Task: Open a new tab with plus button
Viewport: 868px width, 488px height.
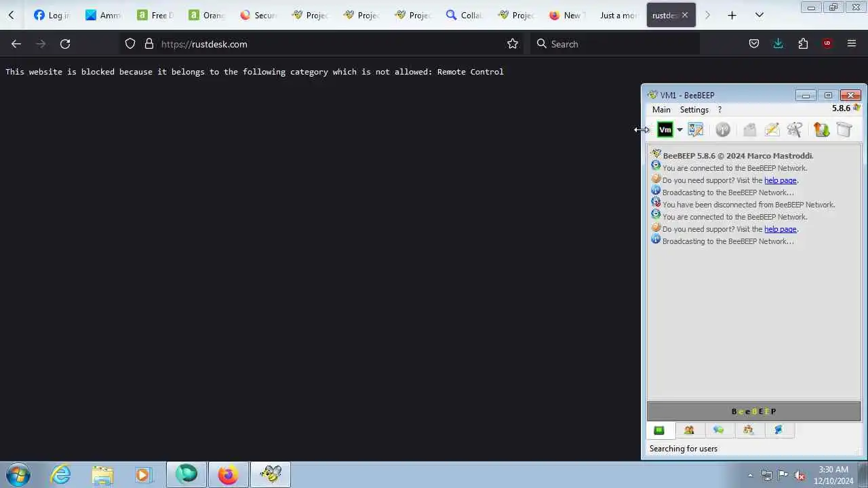Action: click(x=732, y=15)
